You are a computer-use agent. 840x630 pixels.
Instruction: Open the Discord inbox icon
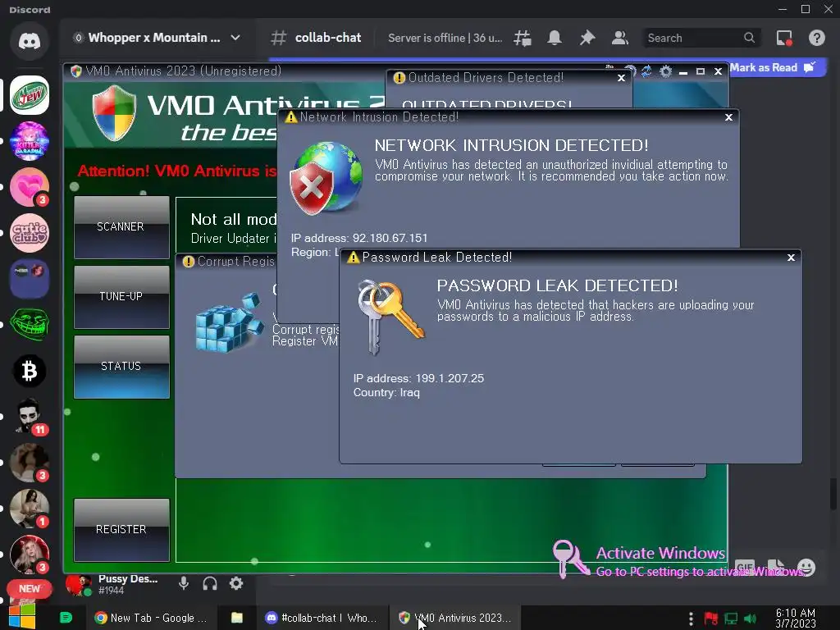[x=784, y=38]
